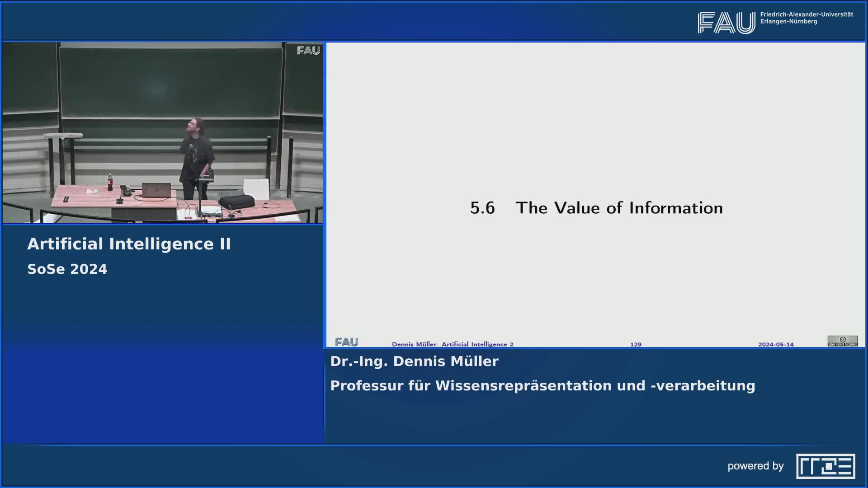This screenshot has height=488, width=868.
Task: Click the 'powered by' label
Action: click(755, 466)
